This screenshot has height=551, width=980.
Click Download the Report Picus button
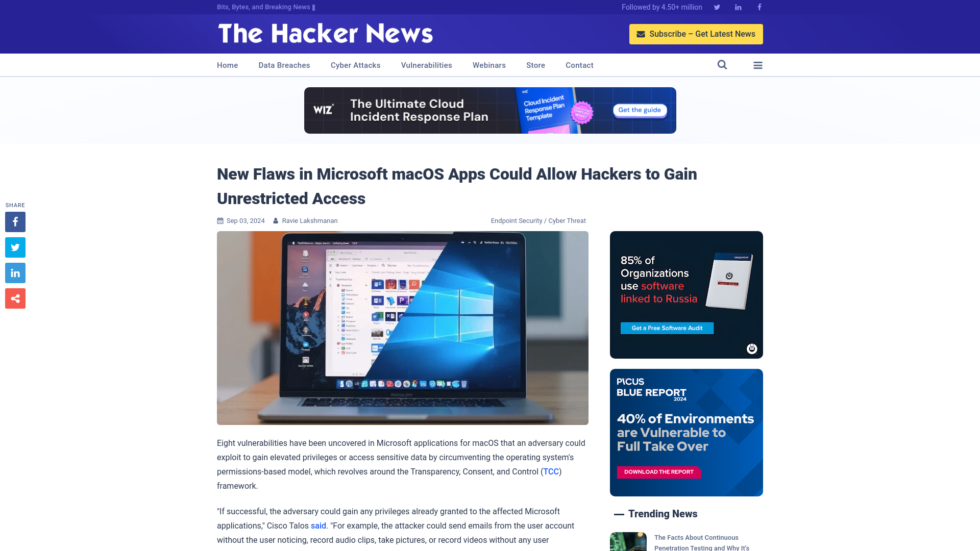tap(658, 472)
